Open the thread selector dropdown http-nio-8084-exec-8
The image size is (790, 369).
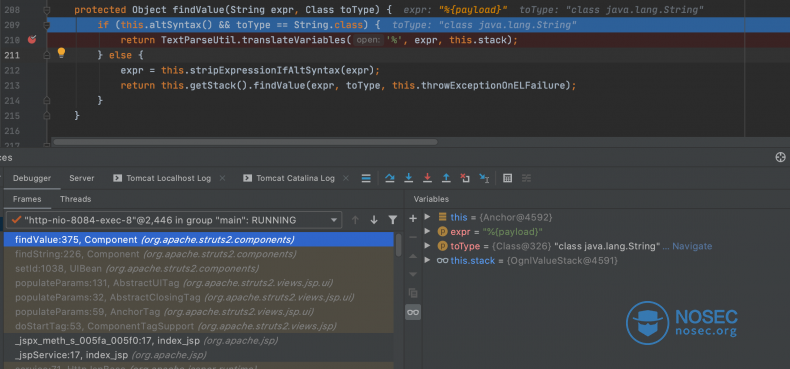[174, 220]
